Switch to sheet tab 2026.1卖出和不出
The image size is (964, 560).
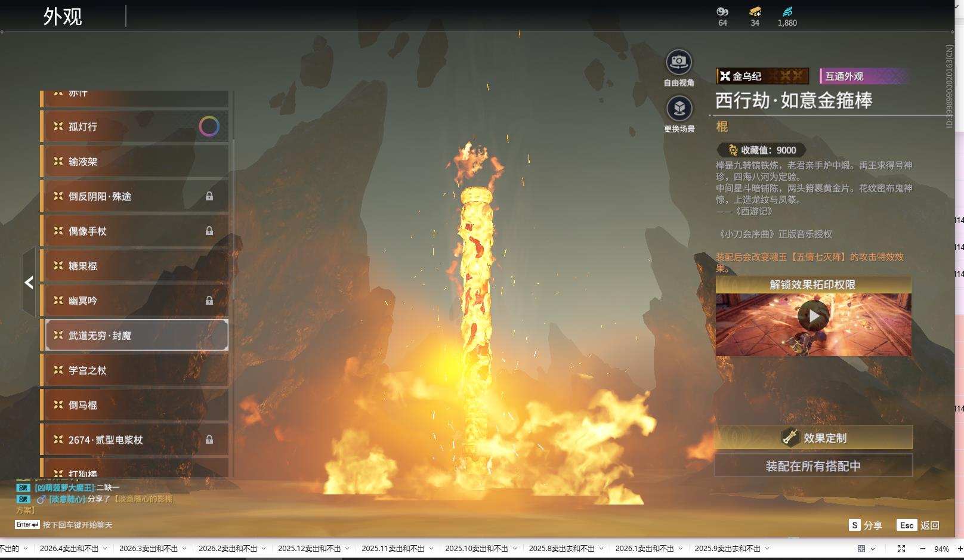pos(645,549)
